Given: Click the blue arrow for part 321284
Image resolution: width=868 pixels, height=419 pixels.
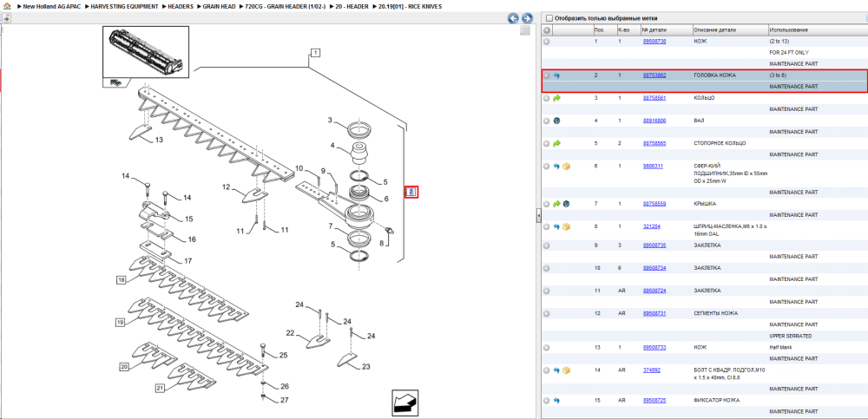Looking at the screenshot, I should [x=556, y=226].
